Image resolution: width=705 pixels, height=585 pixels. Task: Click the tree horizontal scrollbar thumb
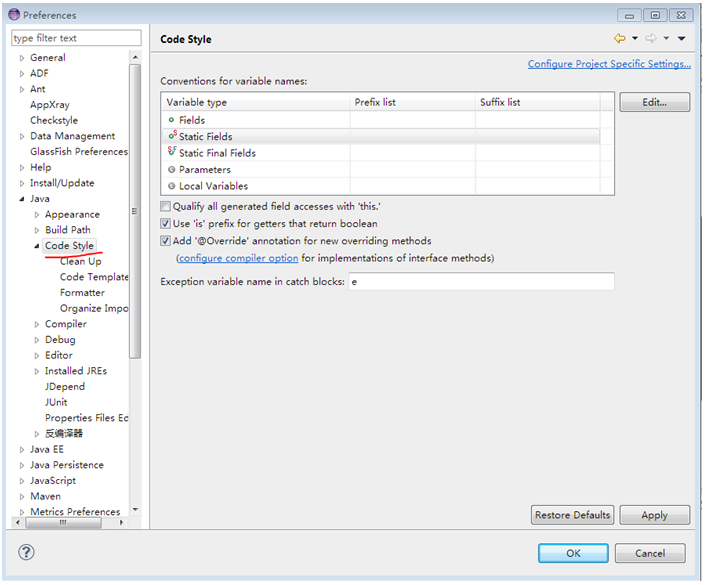tap(63, 522)
